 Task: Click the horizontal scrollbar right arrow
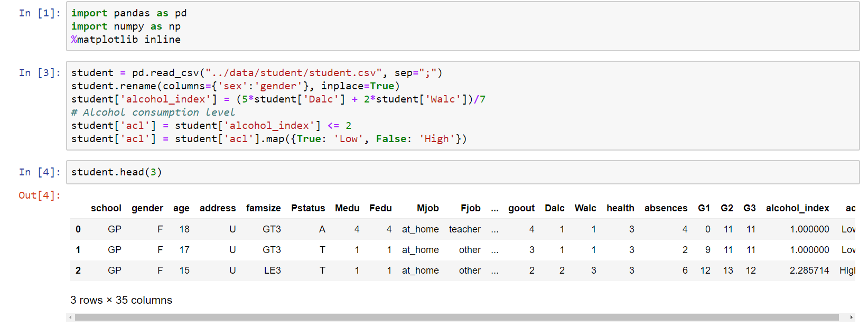tap(851, 317)
